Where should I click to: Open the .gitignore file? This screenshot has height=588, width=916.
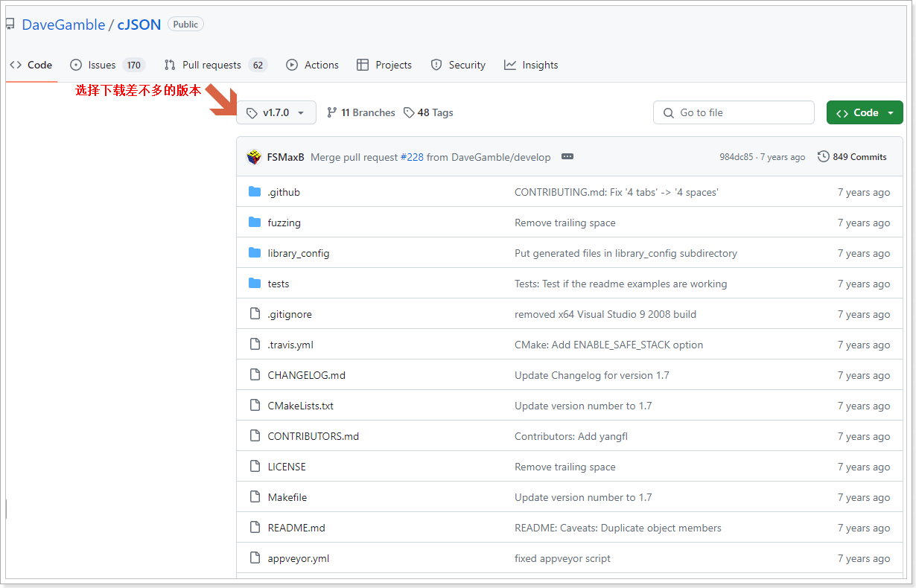click(x=290, y=314)
